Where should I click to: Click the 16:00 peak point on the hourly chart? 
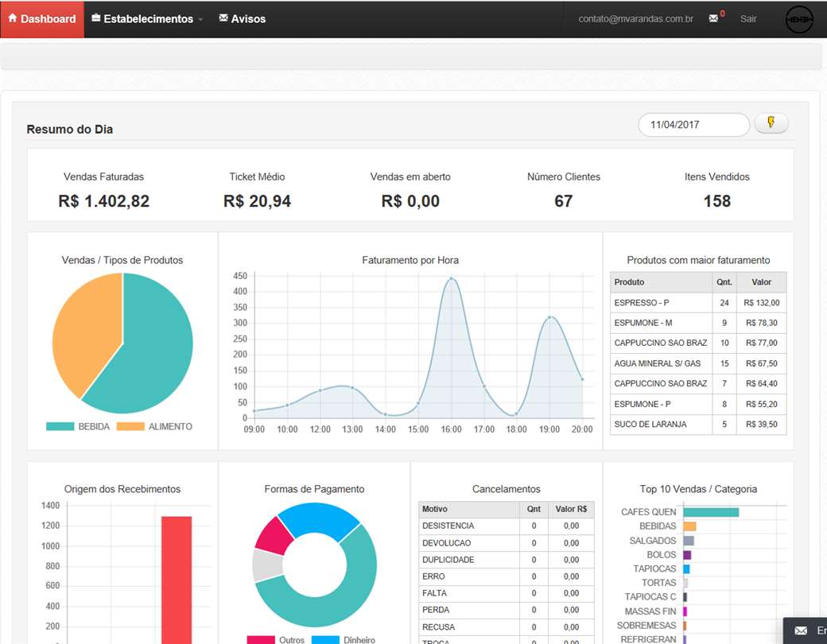pyautogui.click(x=451, y=278)
